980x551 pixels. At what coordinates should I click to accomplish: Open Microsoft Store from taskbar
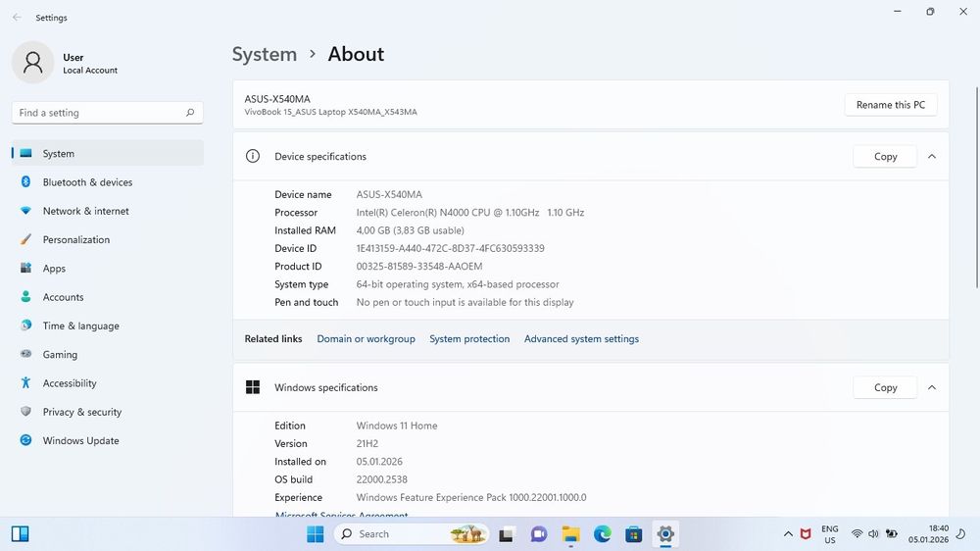point(634,534)
